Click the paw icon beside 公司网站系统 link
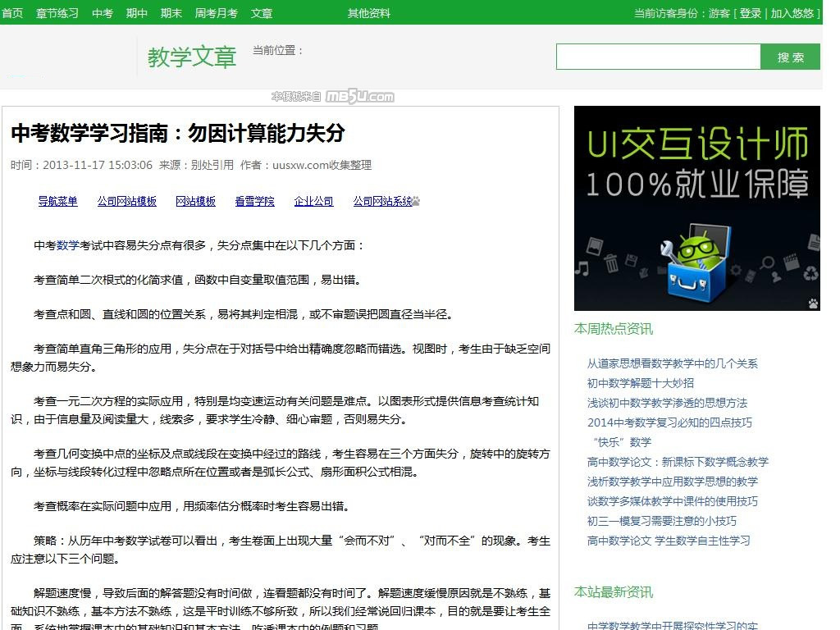The image size is (840, 630). point(416,201)
